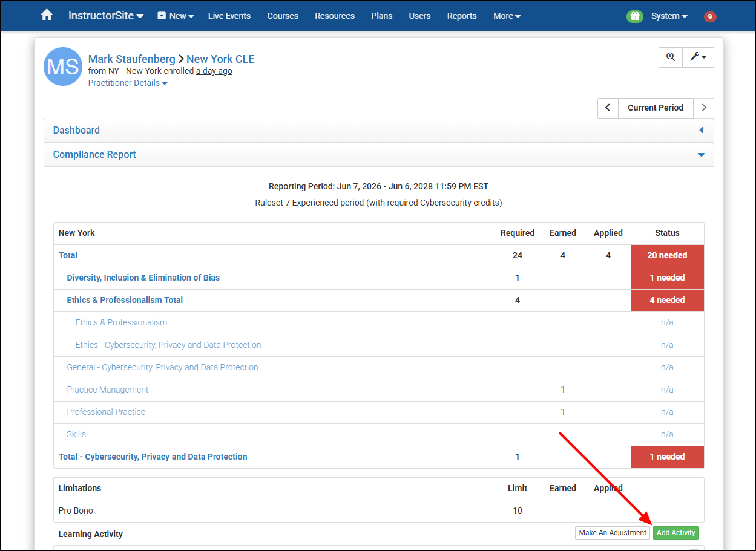Open Resources in the navigation bar

click(x=335, y=16)
